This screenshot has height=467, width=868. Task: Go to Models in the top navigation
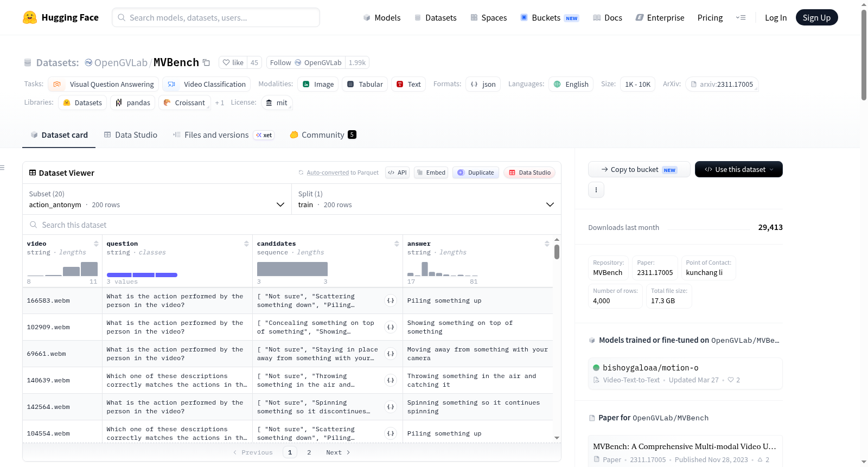coord(382,17)
